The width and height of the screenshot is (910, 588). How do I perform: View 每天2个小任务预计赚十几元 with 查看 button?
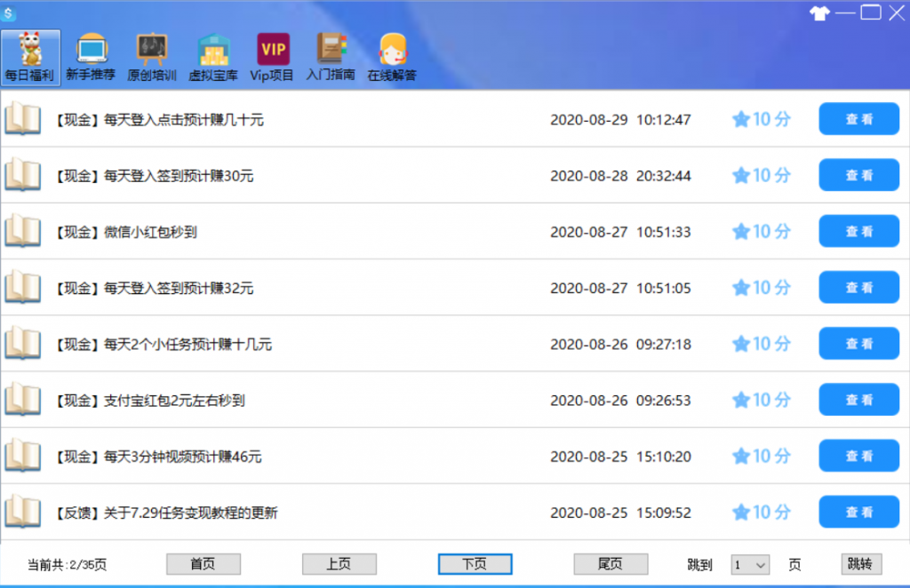[x=859, y=344]
